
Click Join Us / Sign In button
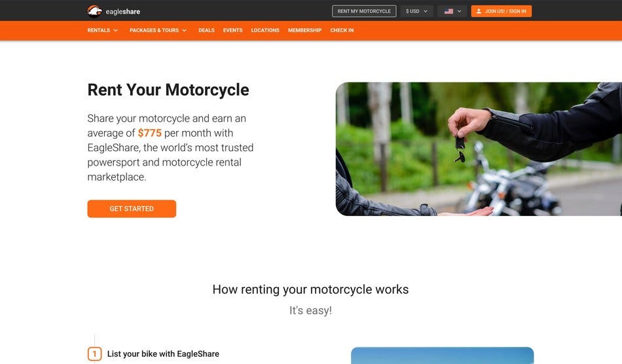(502, 11)
